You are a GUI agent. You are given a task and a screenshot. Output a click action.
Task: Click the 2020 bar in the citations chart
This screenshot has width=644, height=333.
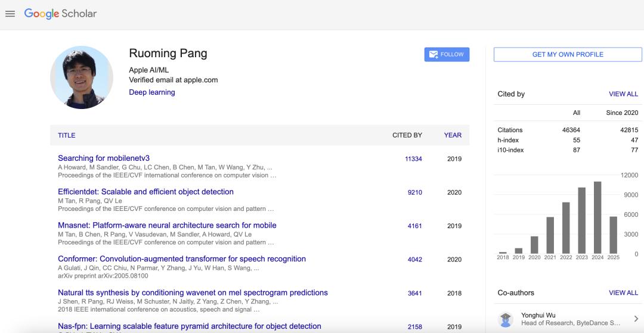coord(534,245)
